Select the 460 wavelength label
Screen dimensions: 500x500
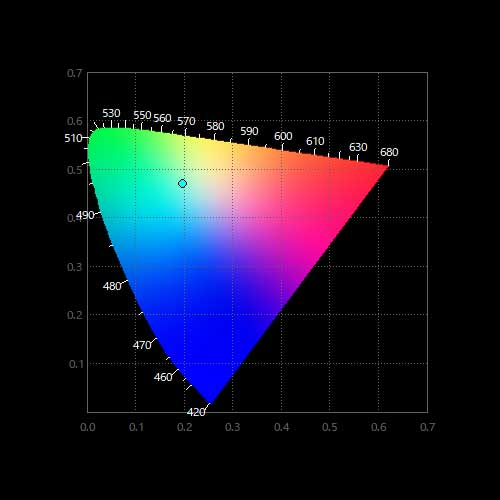[163, 377]
